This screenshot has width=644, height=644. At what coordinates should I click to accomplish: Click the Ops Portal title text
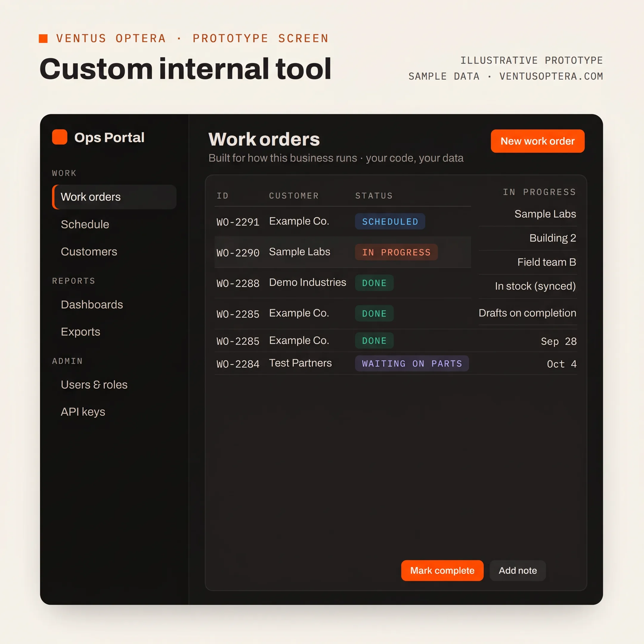click(109, 137)
